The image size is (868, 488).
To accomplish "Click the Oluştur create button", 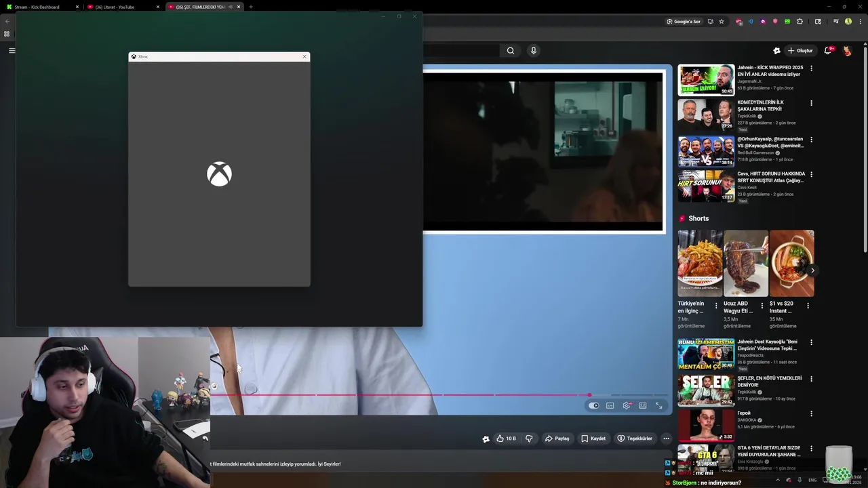I will tap(800, 50).
